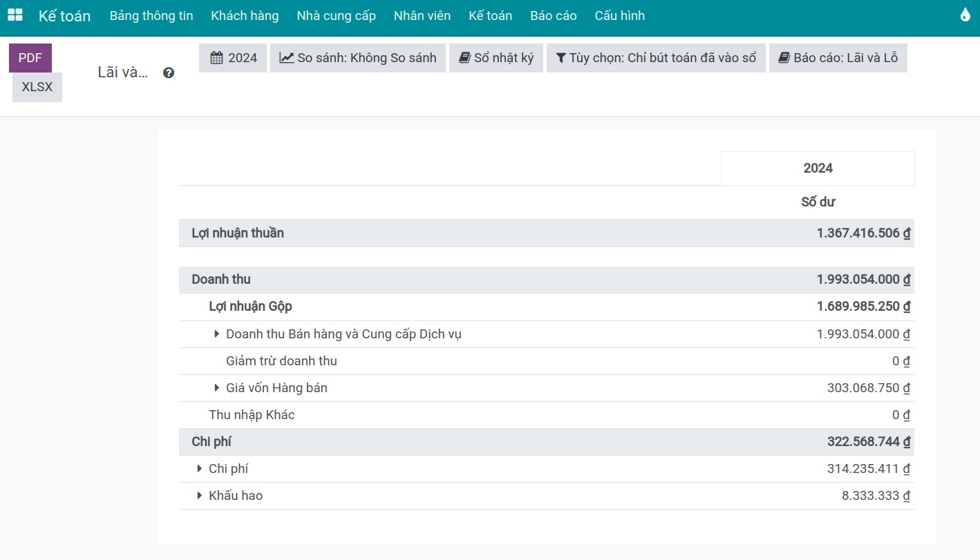980x560 pixels.
Task: Click the calendar icon on the 2024 filter
Action: point(216,58)
